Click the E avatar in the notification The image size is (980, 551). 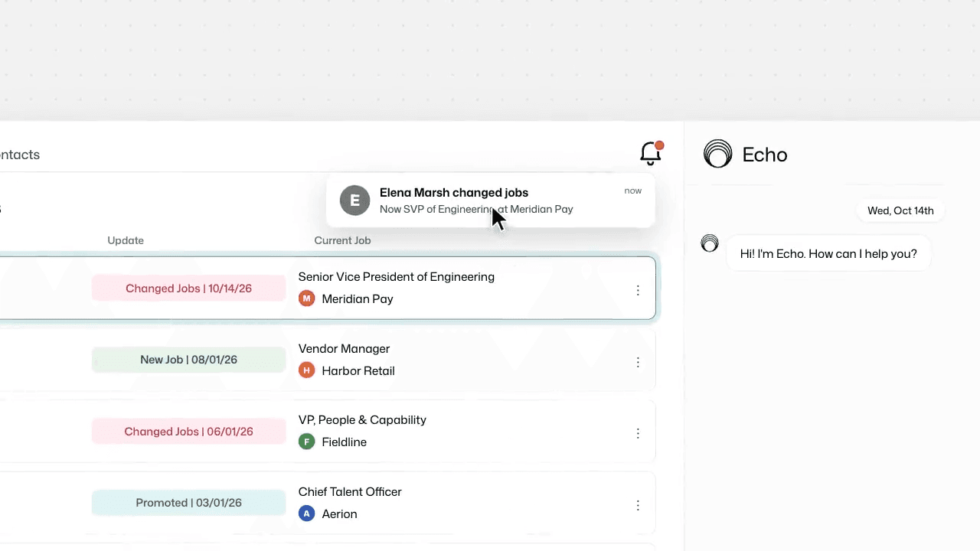[x=354, y=201]
